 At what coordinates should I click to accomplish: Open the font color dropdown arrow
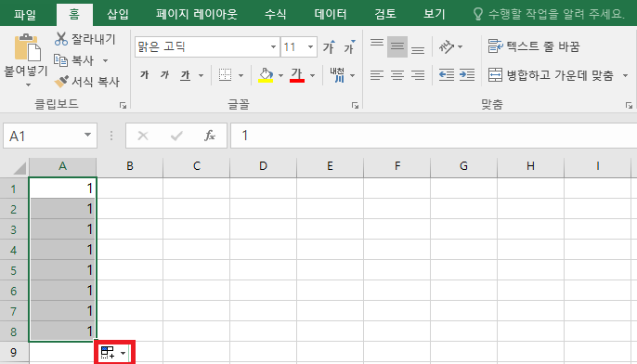pos(312,75)
